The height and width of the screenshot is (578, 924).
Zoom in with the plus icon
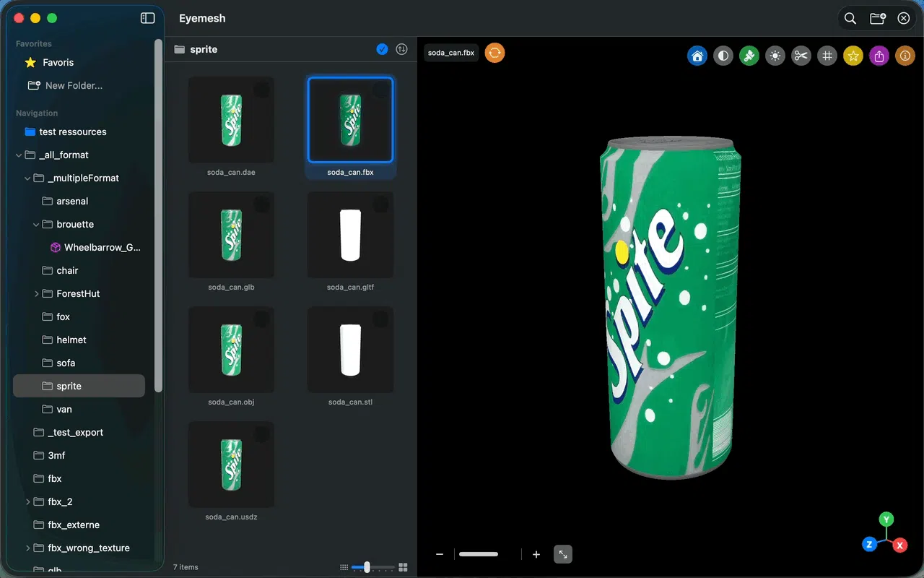536,554
